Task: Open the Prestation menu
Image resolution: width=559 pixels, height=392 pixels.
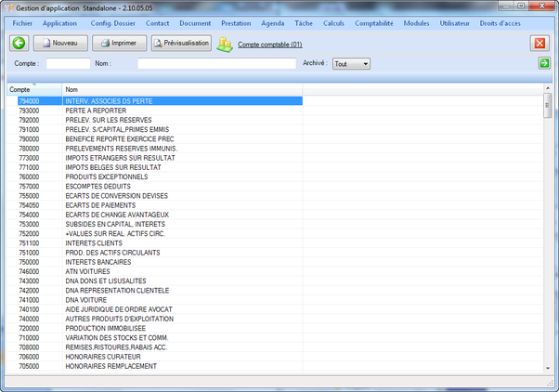Action: coord(236,22)
